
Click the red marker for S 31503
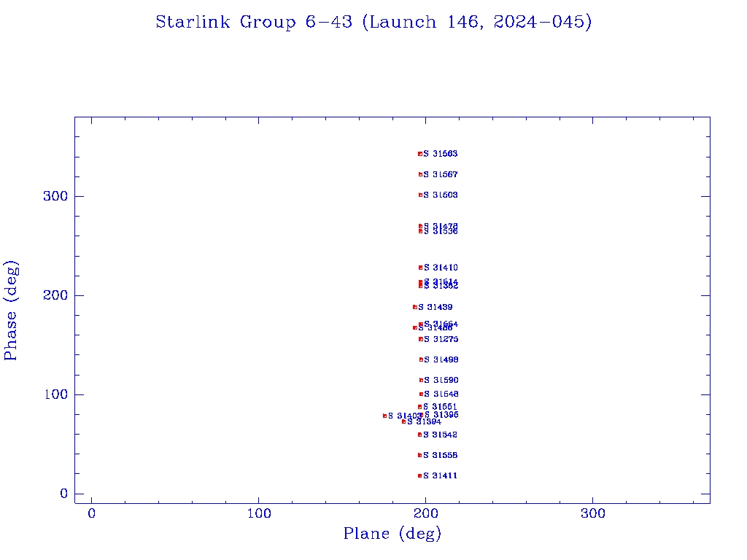point(420,195)
